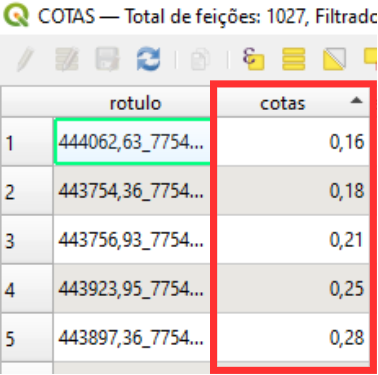Viewport: 378px width, 375px height.
Task: Select row number 1 header
Action: (27, 142)
